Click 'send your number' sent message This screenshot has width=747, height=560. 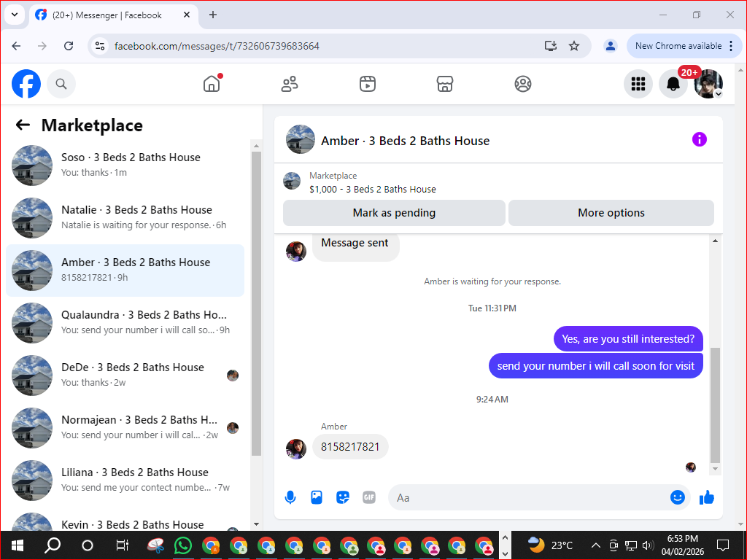click(x=595, y=366)
